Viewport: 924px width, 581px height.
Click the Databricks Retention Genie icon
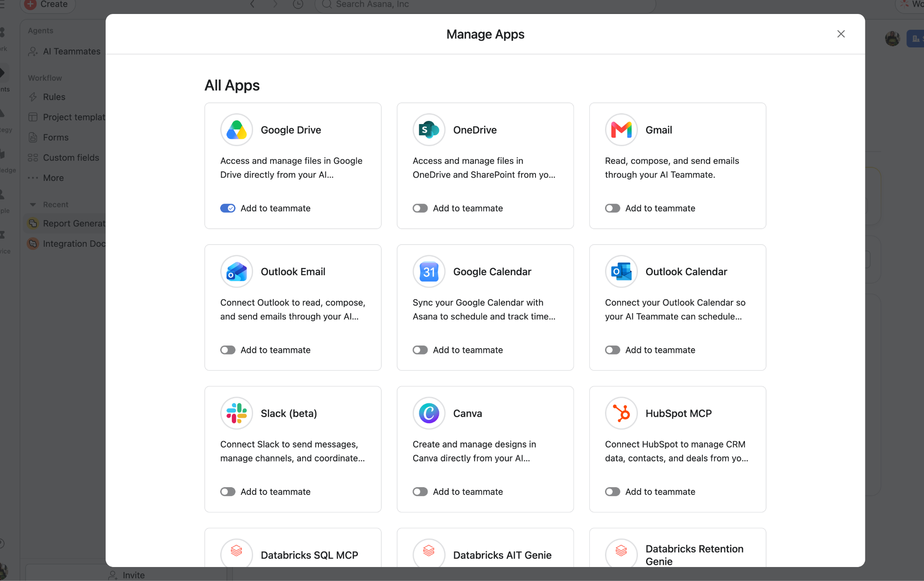coord(621,553)
